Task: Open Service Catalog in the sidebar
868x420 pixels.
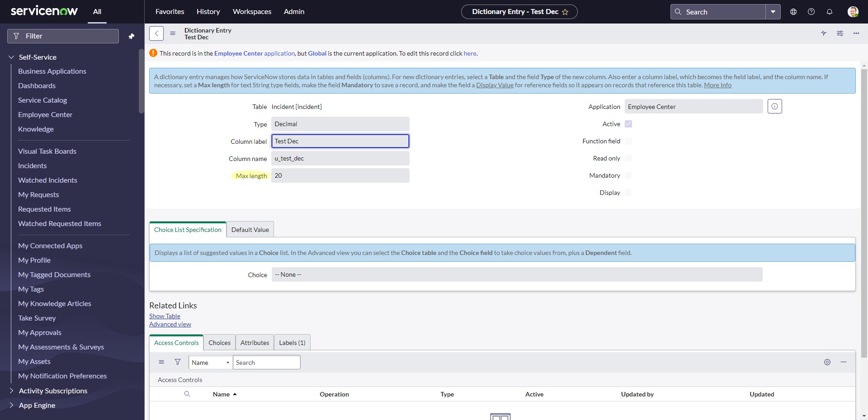Action: click(x=42, y=100)
